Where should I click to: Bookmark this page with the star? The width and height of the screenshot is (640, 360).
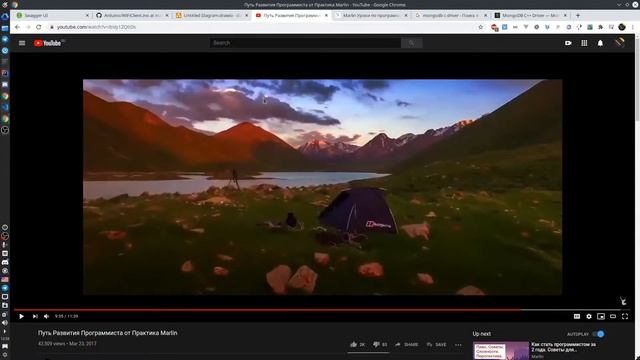[x=480, y=27]
